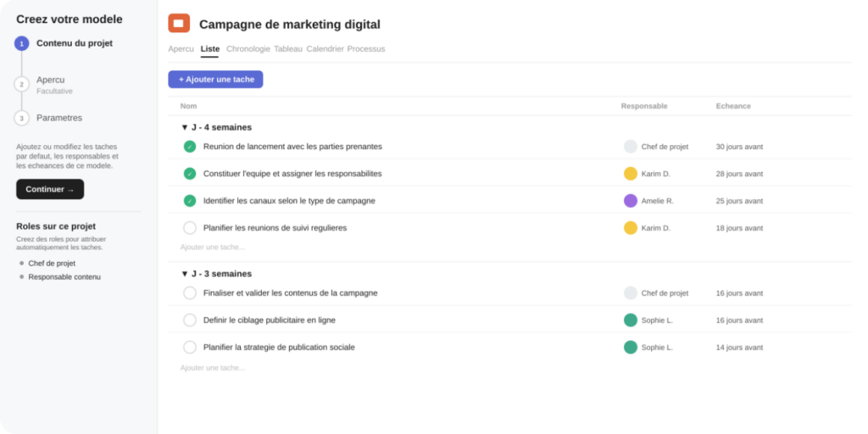Click Sophie L. avatar in Definir le ciblage row
This screenshot has height=434, width=868.
(x=631, y=320)
